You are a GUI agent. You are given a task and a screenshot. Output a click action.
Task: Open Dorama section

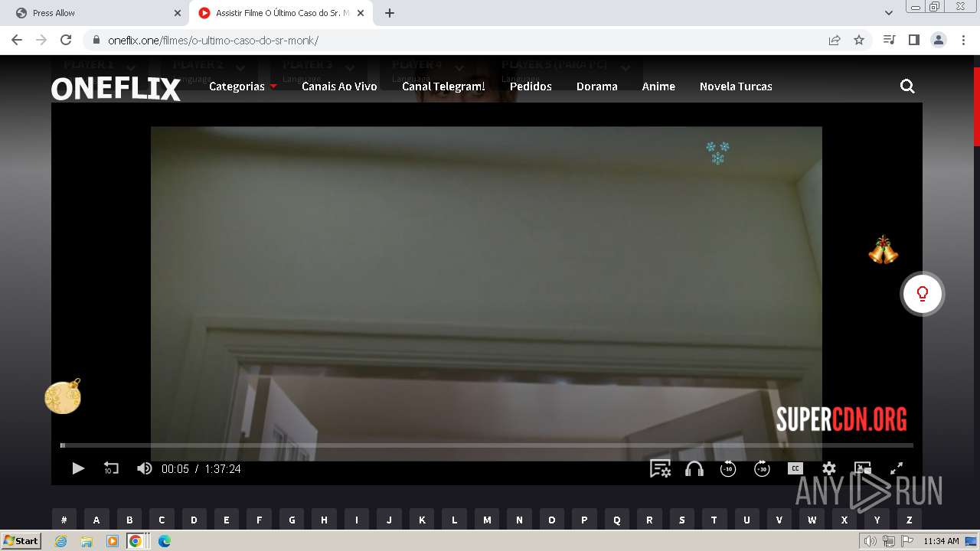597,86
